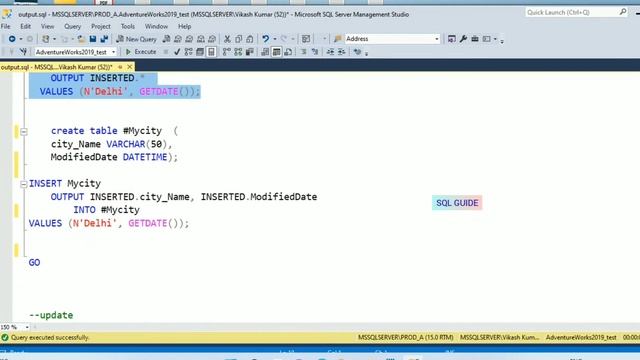Click AdventureWorks2019_test in the status bar
640x360 pixels.
[581, 338]
